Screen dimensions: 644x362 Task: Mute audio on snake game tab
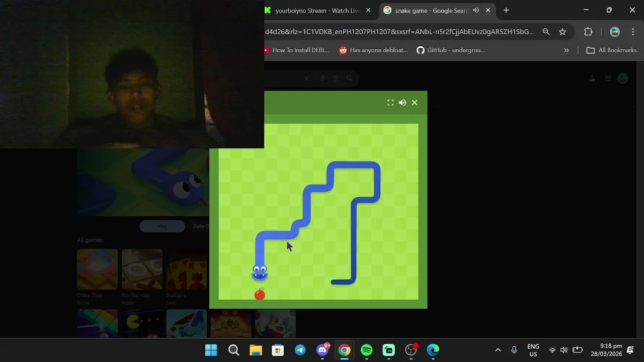476,10
